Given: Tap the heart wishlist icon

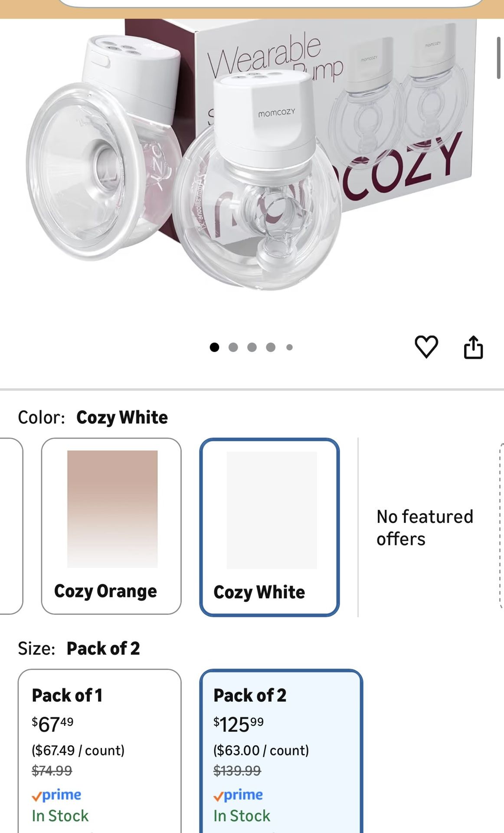Looking at the screenshot, I should tap(426, 347).
